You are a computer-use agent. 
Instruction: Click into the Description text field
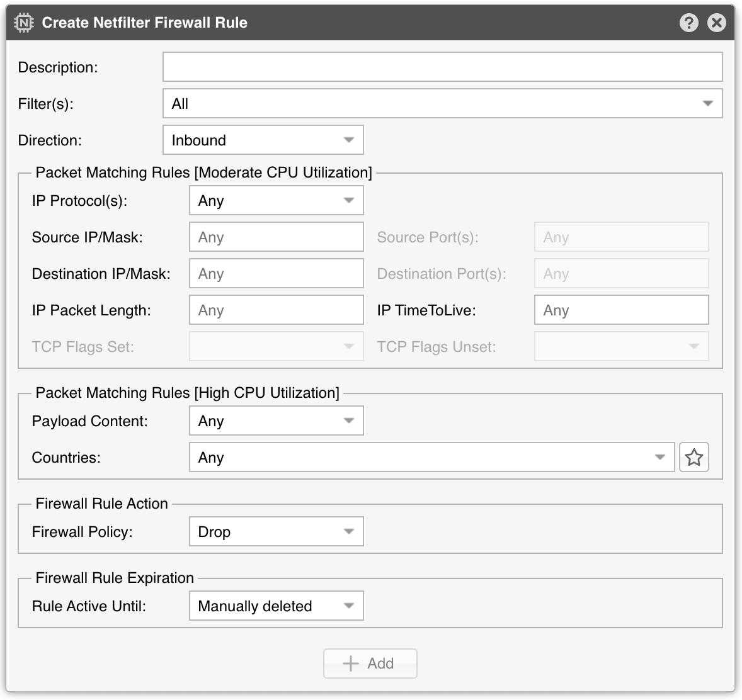tap(442, 67)
